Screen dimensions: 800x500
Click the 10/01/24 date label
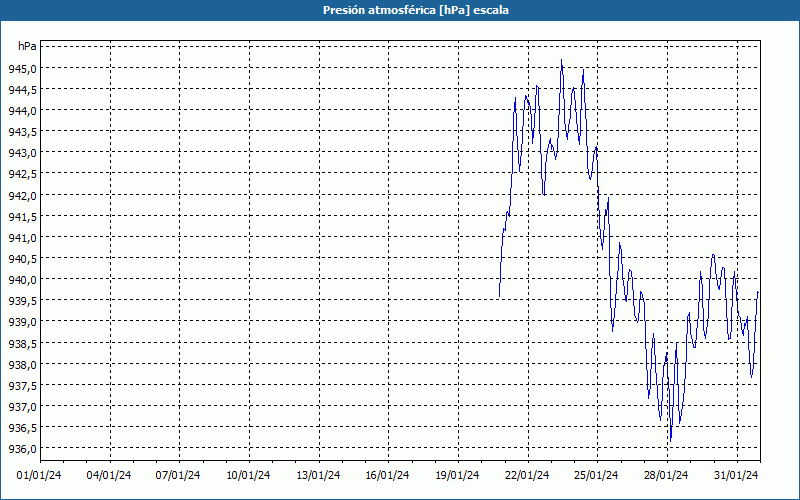[248, 475]
